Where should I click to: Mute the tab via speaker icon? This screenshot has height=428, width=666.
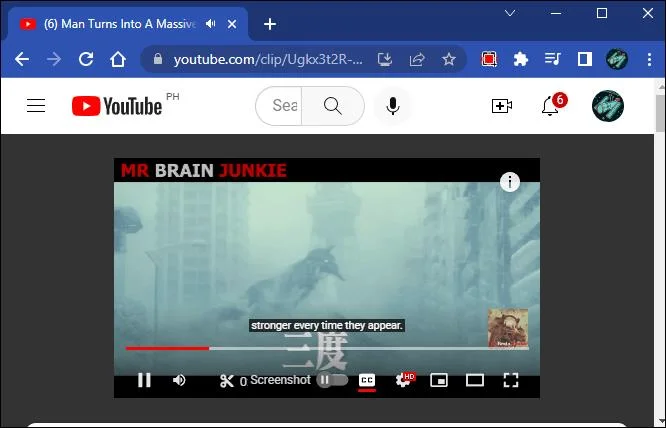click(210, 24)
